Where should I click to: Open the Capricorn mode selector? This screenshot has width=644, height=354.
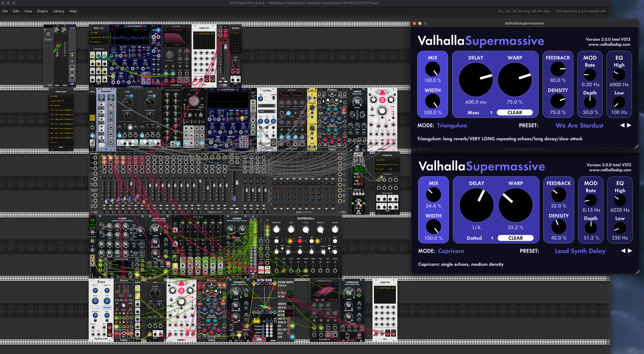pos(451,251)
